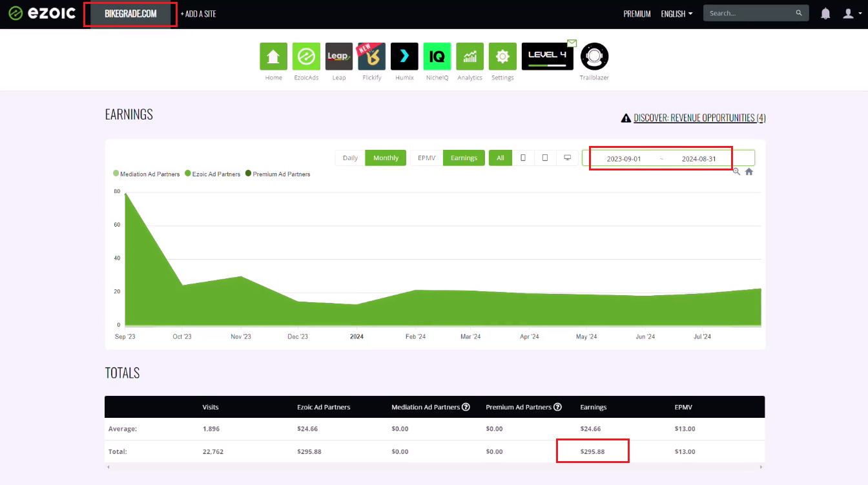This screenshot has width=868, height=485.
Task: Click the revenue opportunities warning icon
Action: tap(626, 118)
